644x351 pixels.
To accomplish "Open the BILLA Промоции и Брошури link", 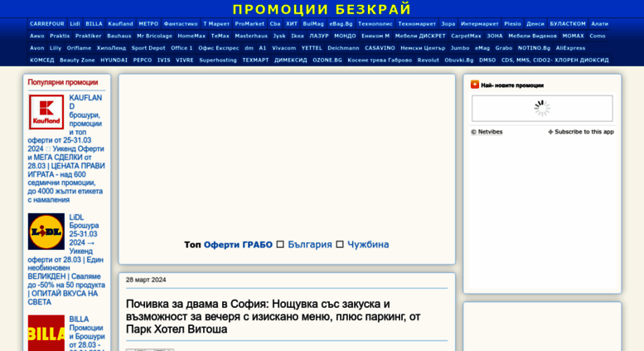I will point(86,332).
